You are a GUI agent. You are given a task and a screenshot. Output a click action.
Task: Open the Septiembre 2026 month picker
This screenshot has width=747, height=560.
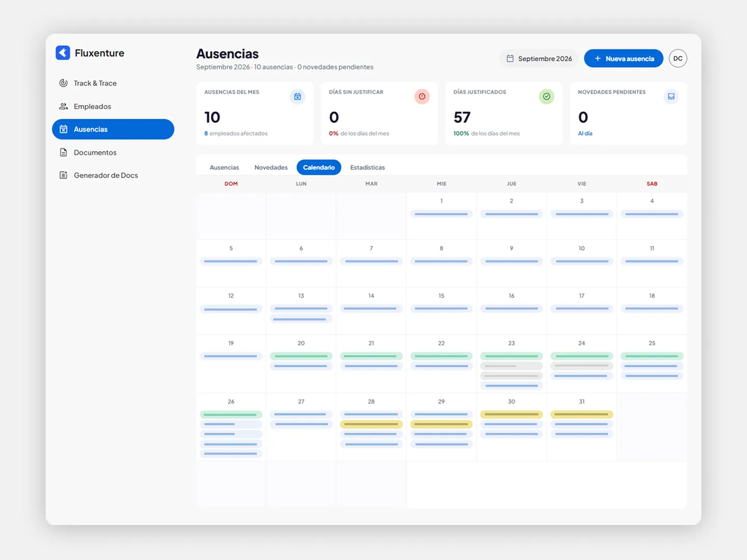click(x=539, y=59)
